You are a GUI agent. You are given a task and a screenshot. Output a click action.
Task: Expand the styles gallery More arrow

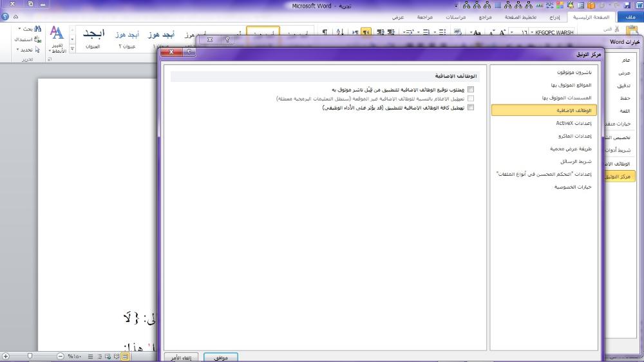pos(72,48)
